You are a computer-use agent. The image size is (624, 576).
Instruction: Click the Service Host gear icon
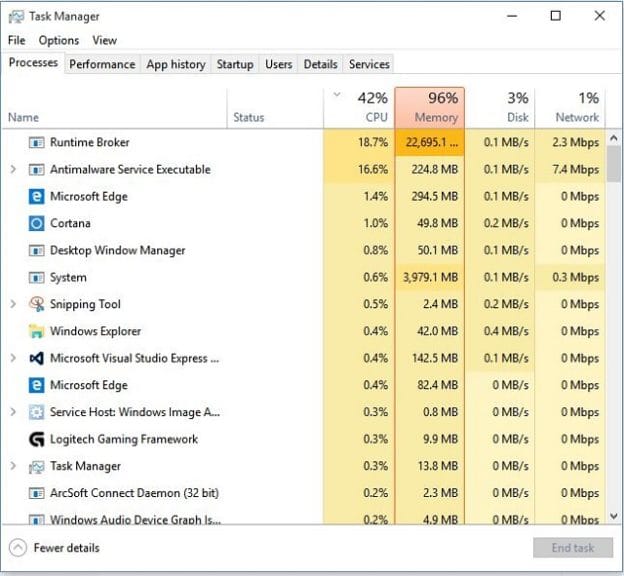coord(37,412)
